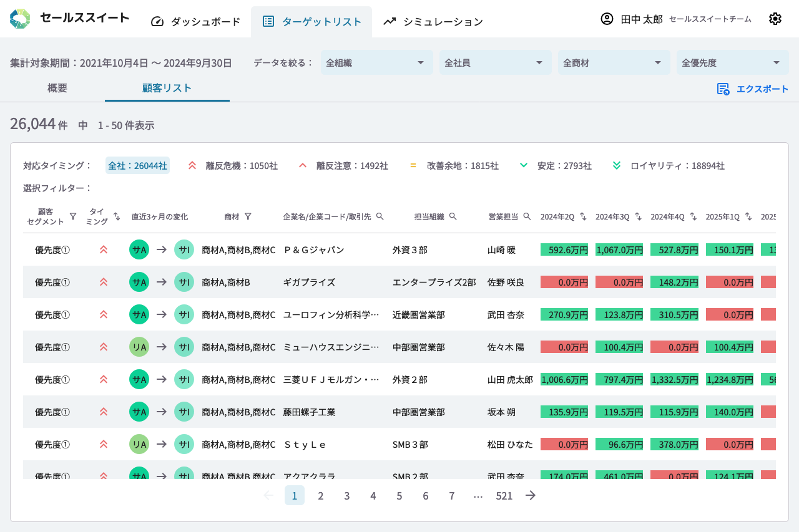The width and height of the screenshot is (799, 532).
Task: Open the ダッシュボード tab
Action: (x=195, y=21)
